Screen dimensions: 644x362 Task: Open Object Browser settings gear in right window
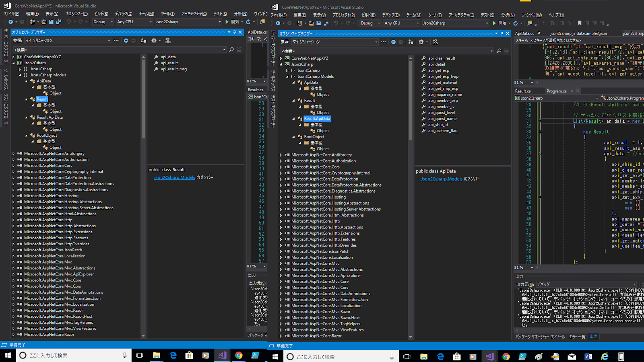tap(421, 42)
